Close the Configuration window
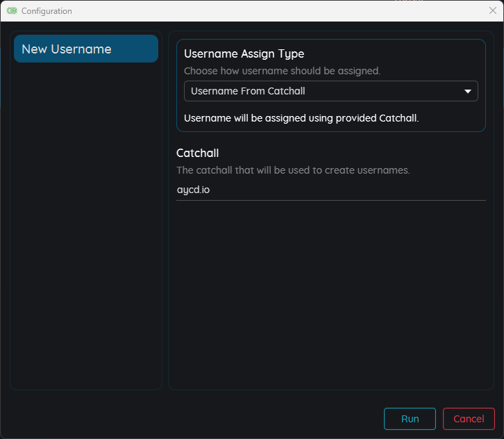Viewport: 504px width, 439px height. 492,10
